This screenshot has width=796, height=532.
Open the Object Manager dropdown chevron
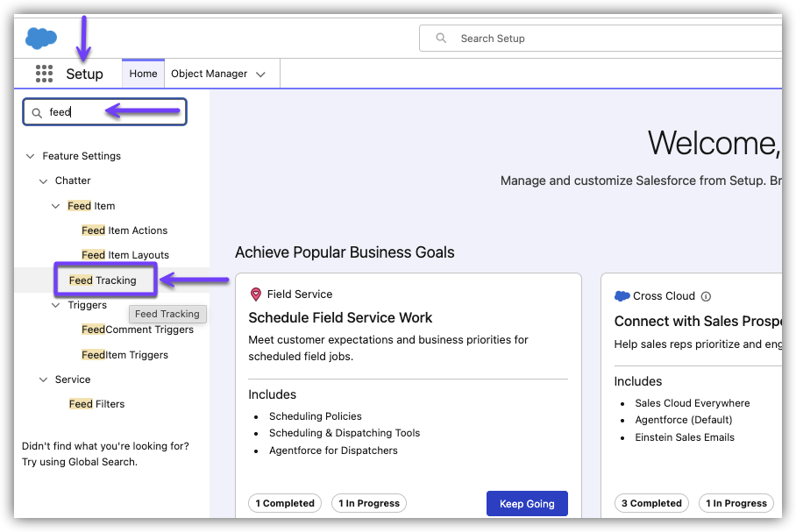(x=260, y=74)
